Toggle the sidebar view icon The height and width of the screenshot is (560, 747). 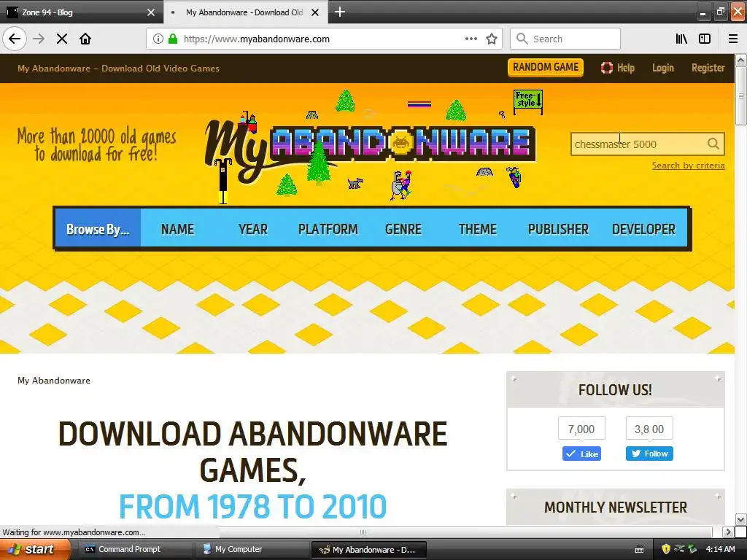[x=705, y=39]
